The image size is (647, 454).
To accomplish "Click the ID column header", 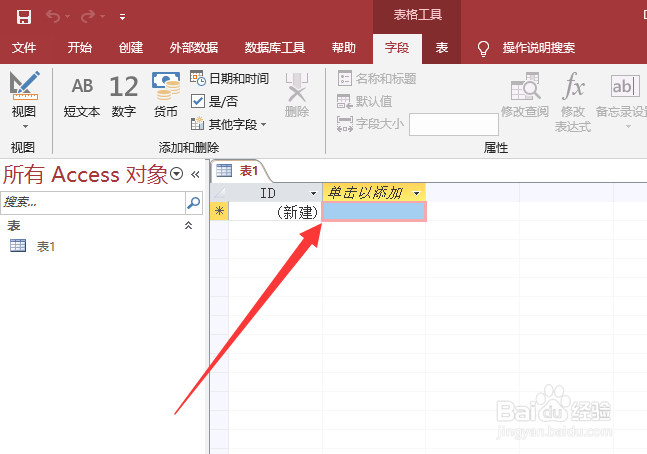I will point(267,193).
